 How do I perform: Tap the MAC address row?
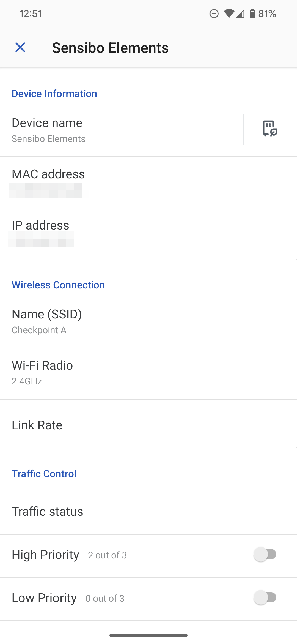[x=148, y=182]
